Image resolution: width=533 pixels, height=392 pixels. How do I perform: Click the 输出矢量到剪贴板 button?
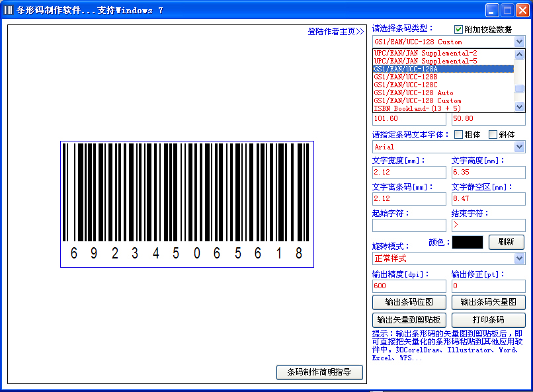pos(409,320)
